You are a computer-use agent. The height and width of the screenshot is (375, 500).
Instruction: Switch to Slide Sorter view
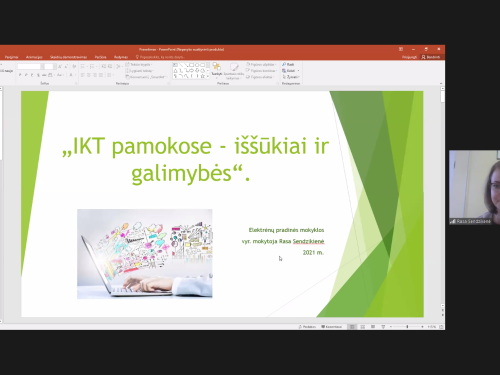coord(363,327)
